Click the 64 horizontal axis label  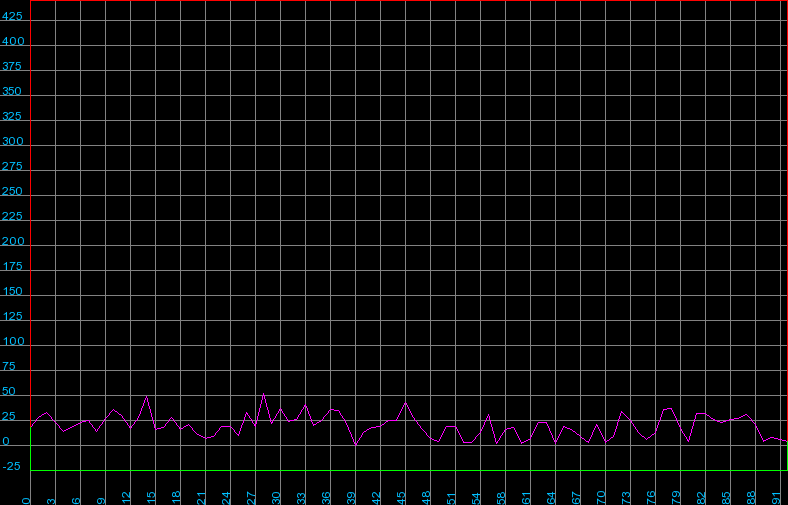(552, 498)
